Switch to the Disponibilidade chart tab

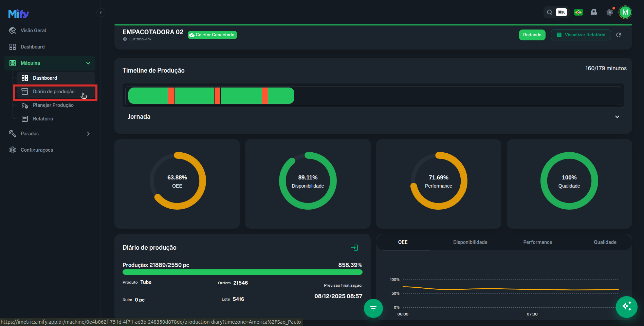pyautogui.click(x=470, y=242)
